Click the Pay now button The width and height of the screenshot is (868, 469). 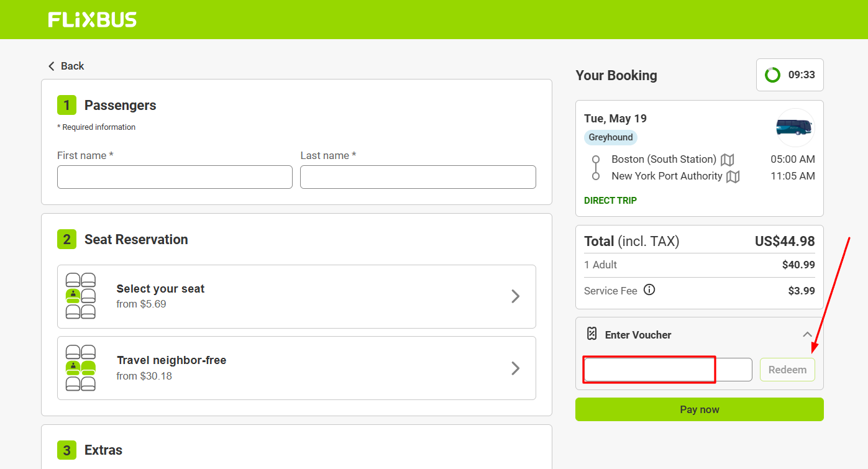click(700, 409)
